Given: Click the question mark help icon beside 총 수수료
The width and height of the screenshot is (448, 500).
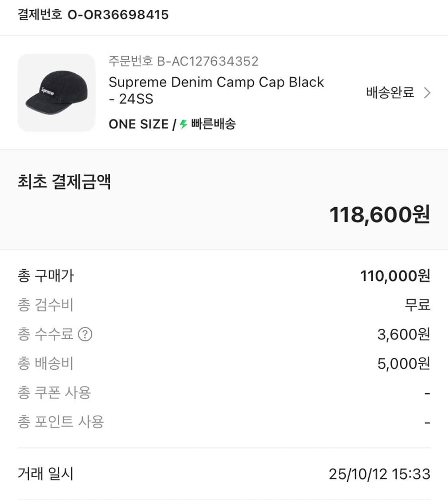Looking at the screenshot, I should tap(85, 334).
